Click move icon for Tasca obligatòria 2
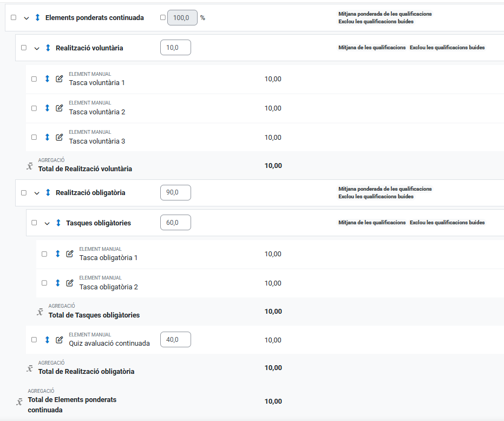This screenshot has width=504, height=421. point(57,283)
